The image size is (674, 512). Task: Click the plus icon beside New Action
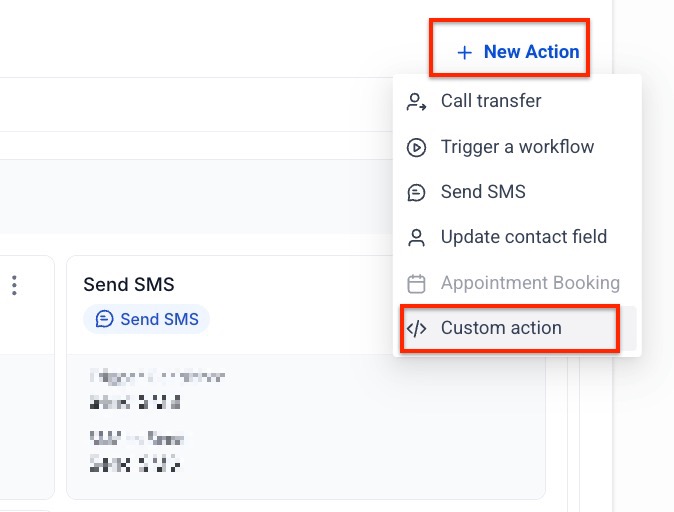click(464, 52)
